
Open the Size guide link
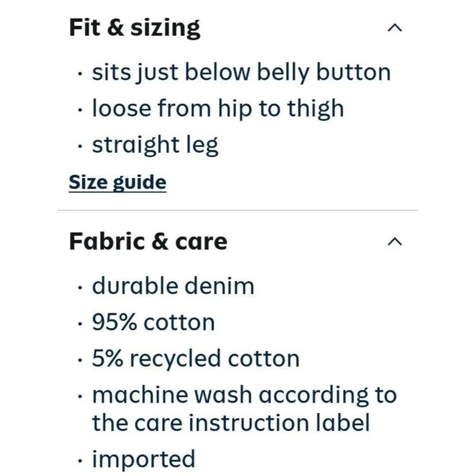pos(118,182)
